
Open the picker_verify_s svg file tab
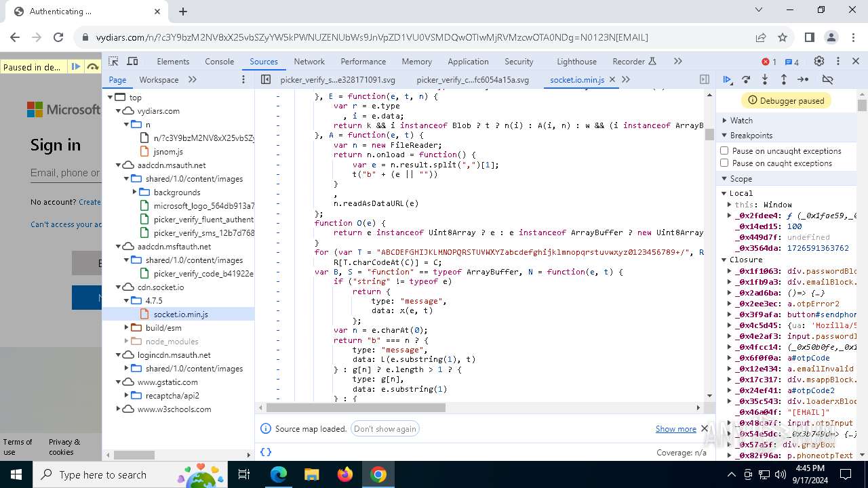[x=338, y=79]
